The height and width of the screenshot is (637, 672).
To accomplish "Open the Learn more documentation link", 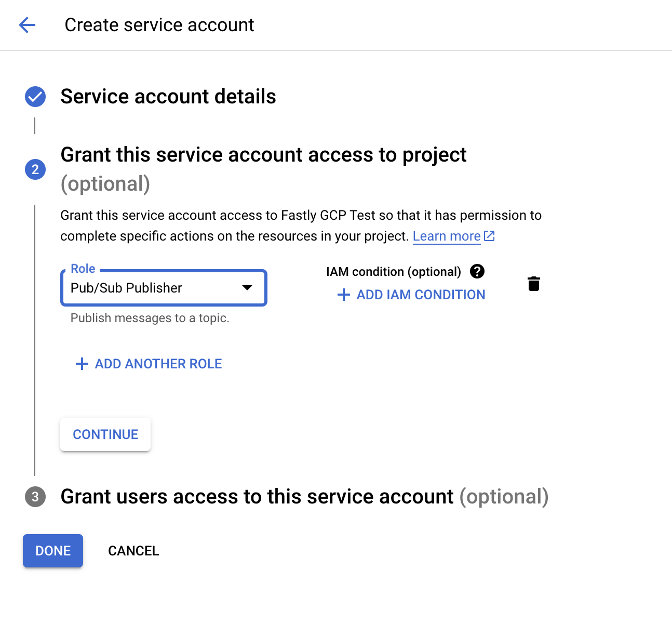I will [x=447, y=236].
